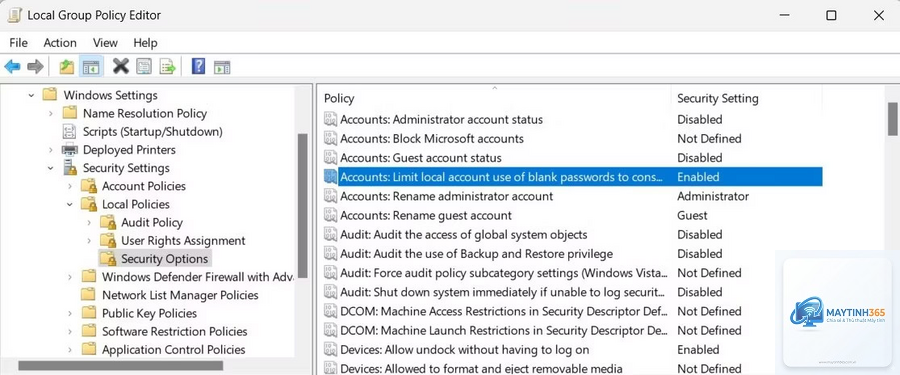Click policy icon beside Rename administrator account
Image resolution: width=900 pixels, height=375 pixels.
pos(330,196)
